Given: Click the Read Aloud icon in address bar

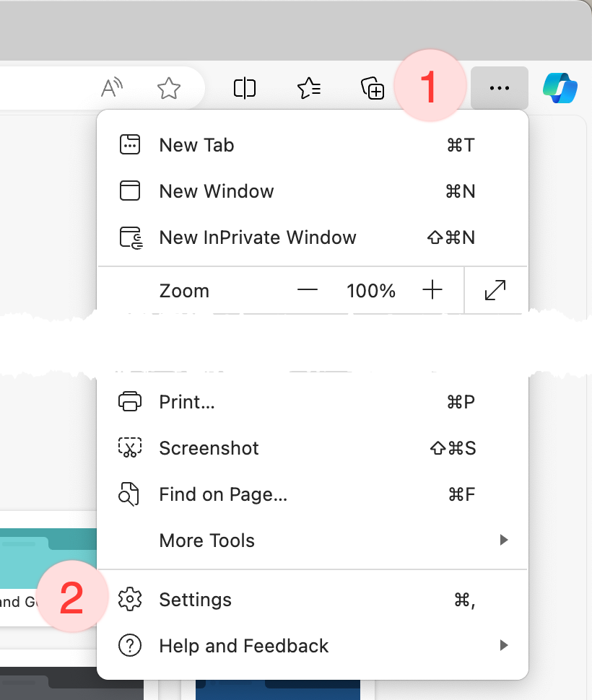Looking at the screenshot, I should [x=111, y=89].
